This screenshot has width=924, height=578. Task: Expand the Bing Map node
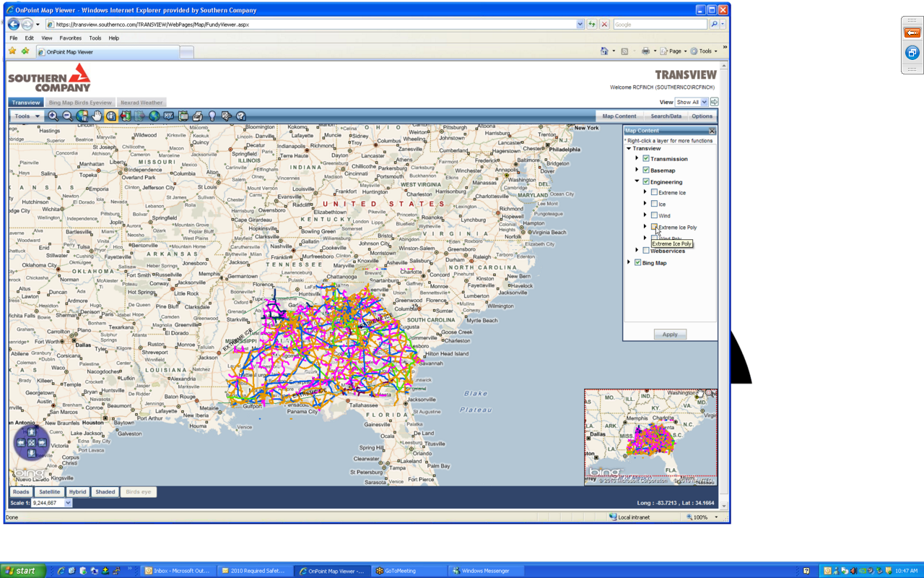click(629, 263)
